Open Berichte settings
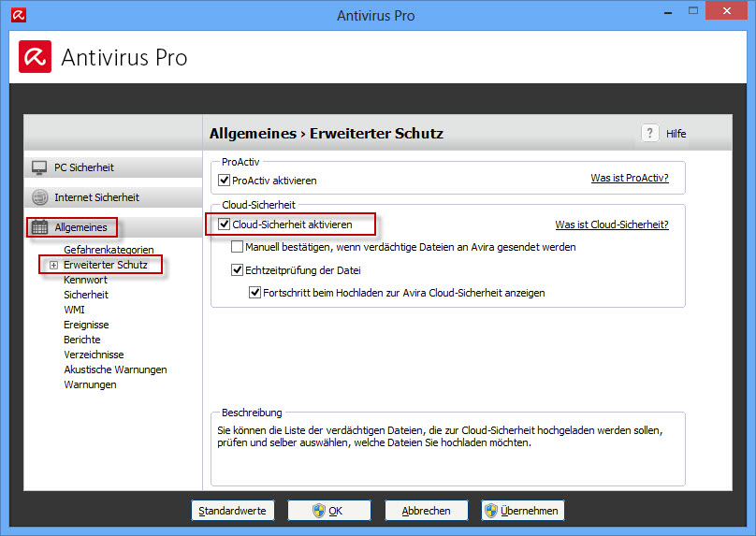 [x=82, y=340]
